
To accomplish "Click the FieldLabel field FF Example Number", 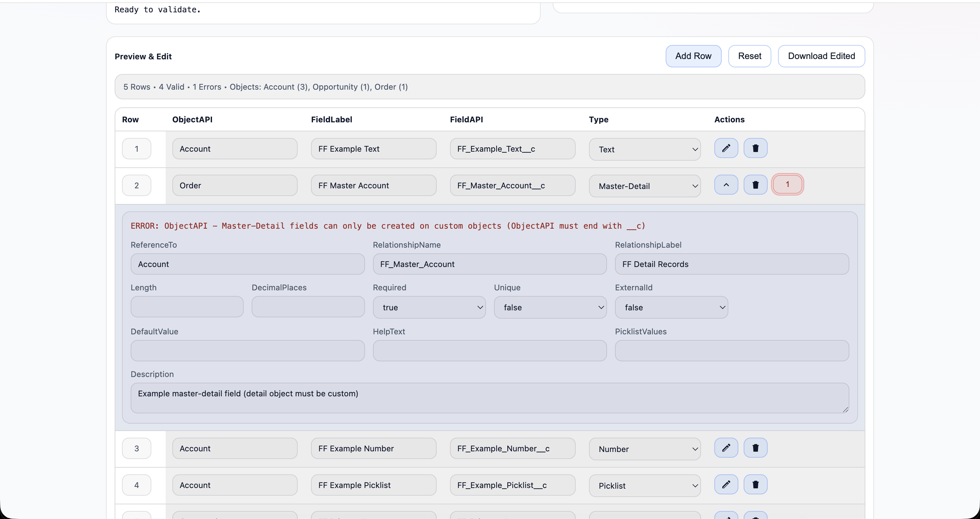I will (374, 448).
